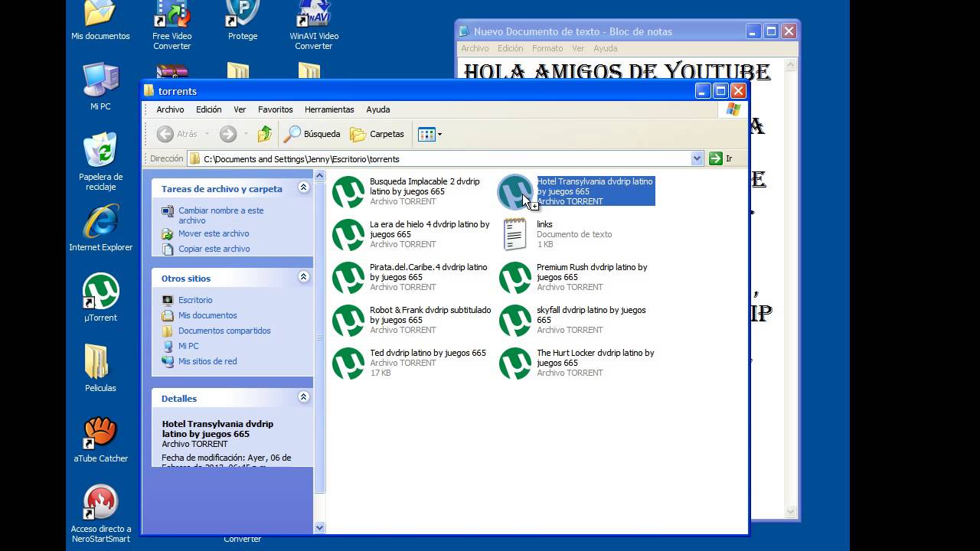Select the Mi PC desktop icon

point(100,86)
